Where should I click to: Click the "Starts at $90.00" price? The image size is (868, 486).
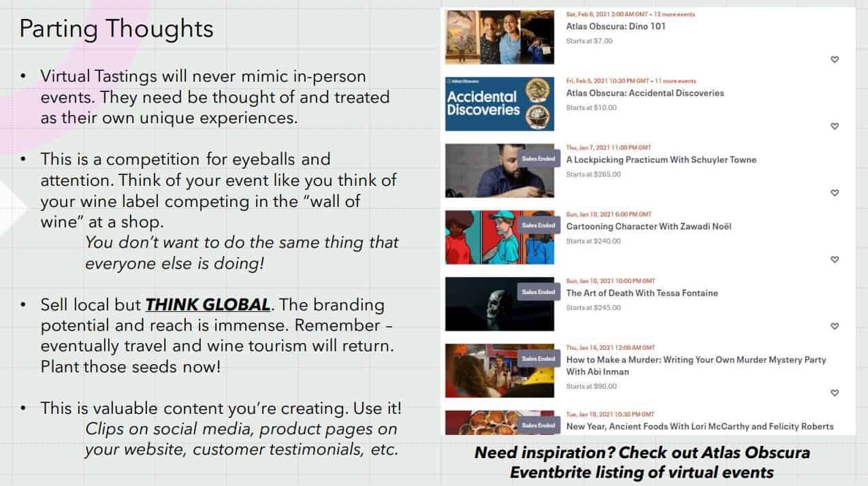(592, 387)
